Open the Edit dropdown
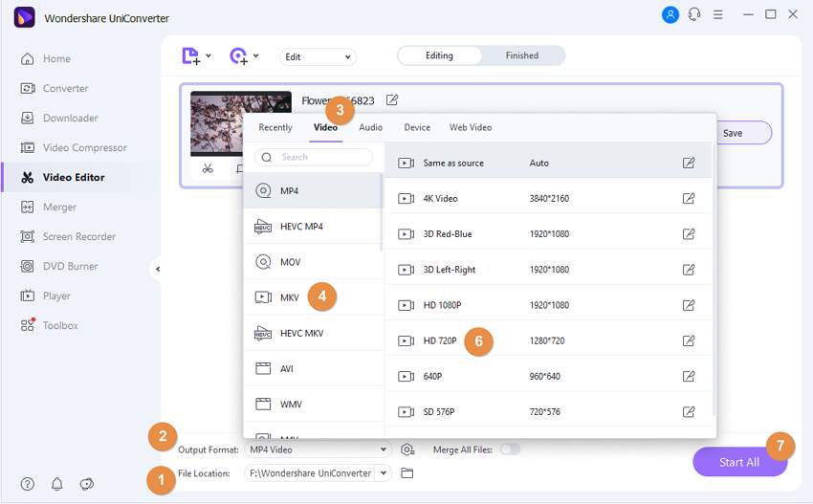 [318, 56]
